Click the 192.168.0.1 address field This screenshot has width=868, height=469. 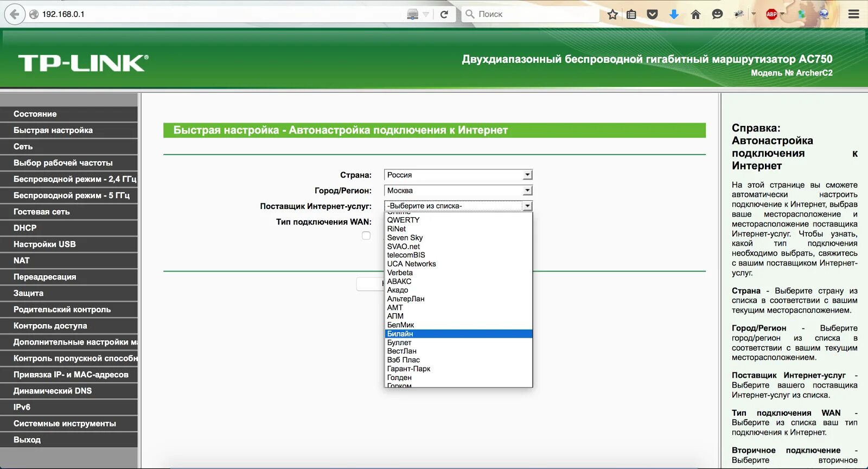click(x=217, y=14)
